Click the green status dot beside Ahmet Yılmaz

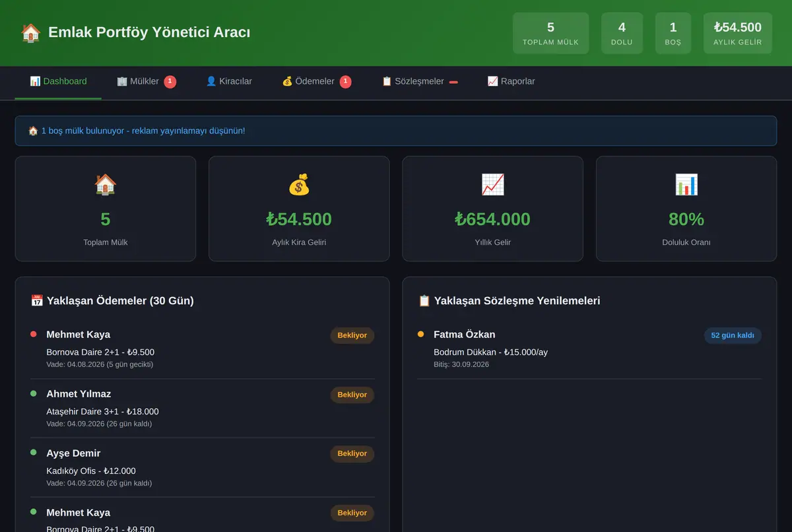tap(34, 393)
